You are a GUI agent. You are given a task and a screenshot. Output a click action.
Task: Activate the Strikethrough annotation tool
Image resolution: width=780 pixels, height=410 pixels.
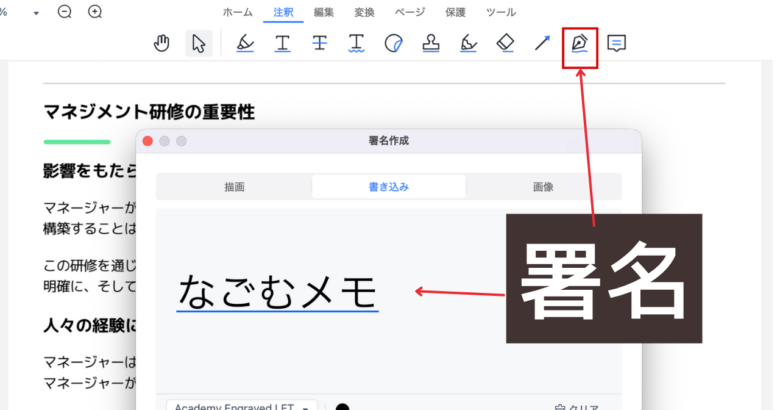320,43
